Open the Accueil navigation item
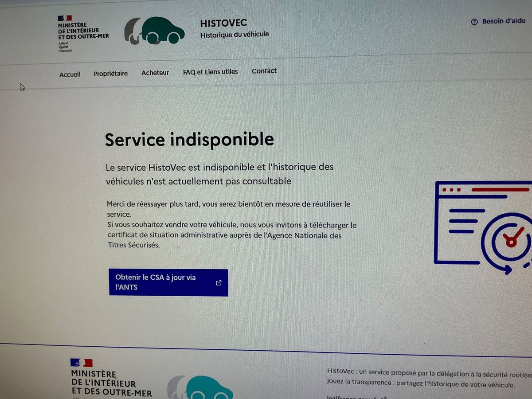 [x=70, y=74]
